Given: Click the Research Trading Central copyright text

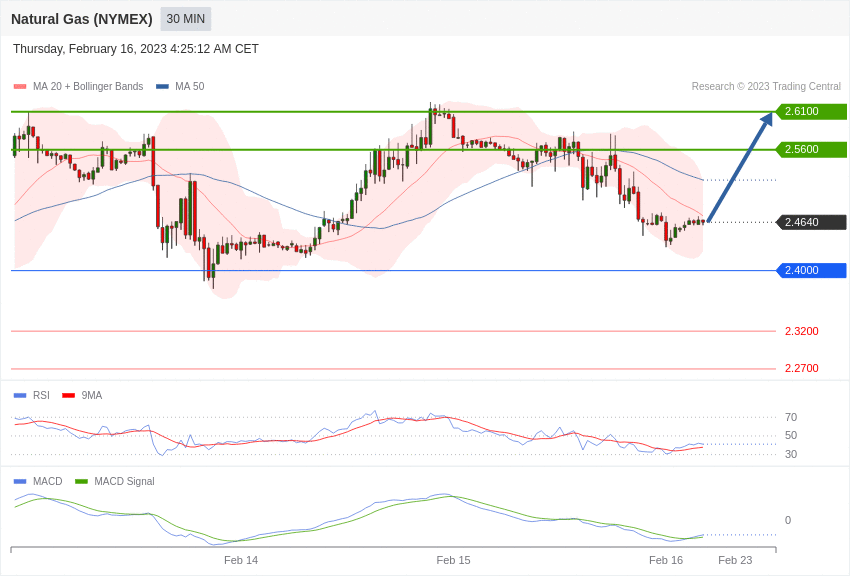Looking at the screenshot, I should click(766, 87).
